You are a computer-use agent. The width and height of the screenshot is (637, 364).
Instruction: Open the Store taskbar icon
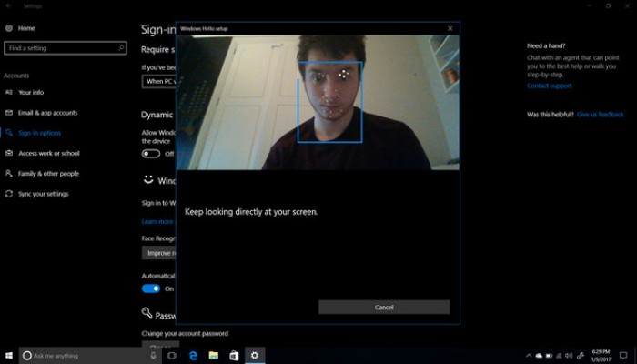(234, 356)
